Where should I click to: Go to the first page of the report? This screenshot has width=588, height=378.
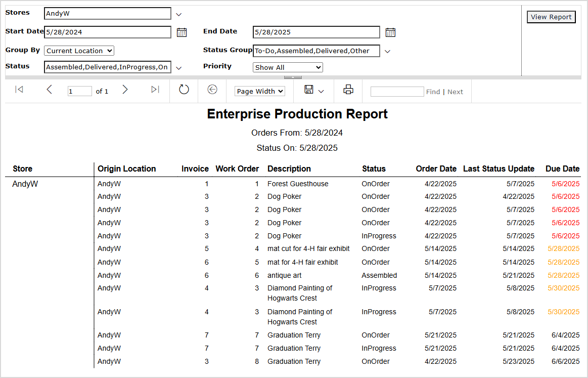click(x=19, y=90)
